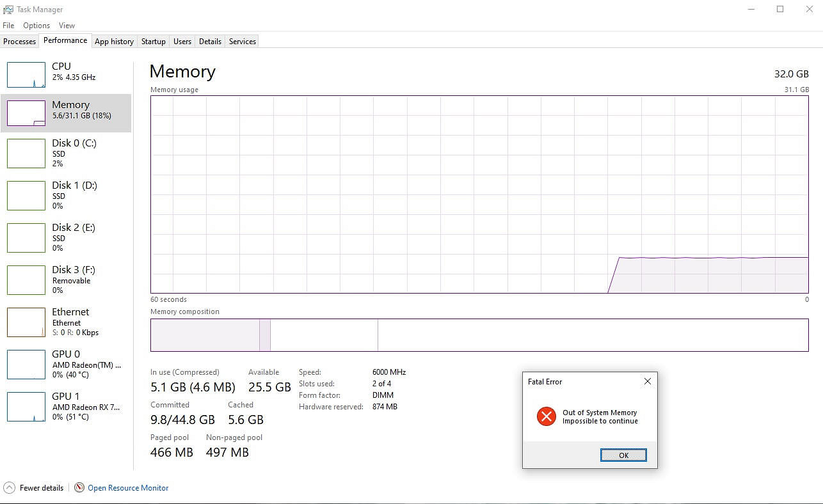Open the File menu
The image size is (823, 504).
(x=8, y=26)
